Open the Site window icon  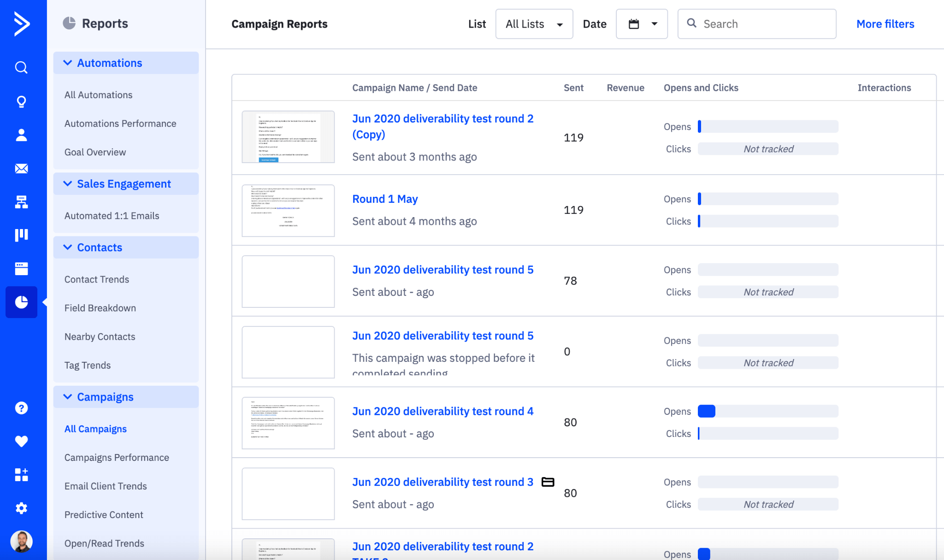pos(21,269)
